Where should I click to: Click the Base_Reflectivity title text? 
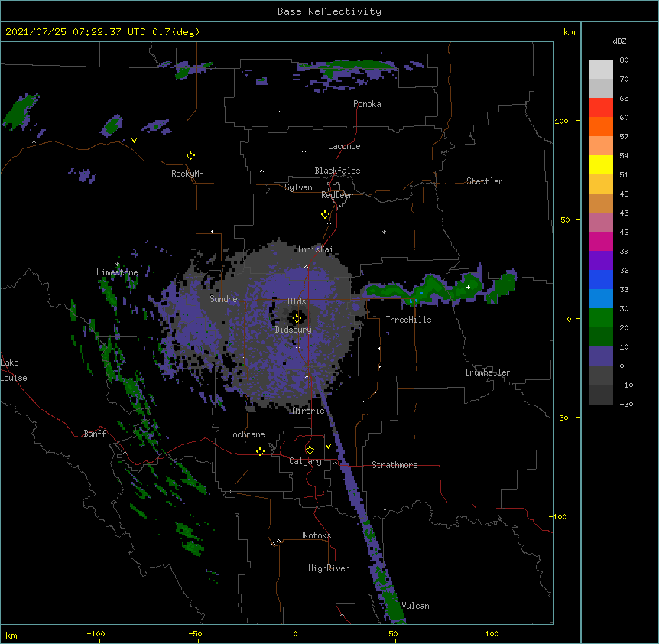(329, 11)
